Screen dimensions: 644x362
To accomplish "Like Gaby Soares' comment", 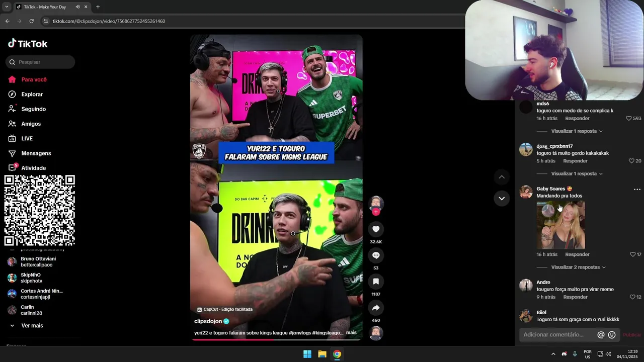I will [x=633, y=254].
